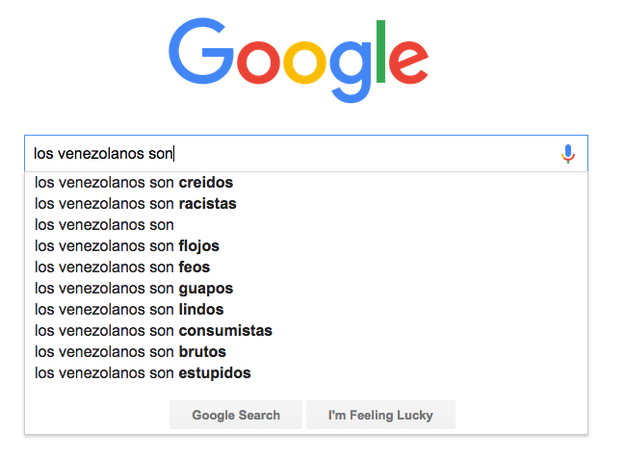Select suggestion 'los venezolanos son creidos'
The image size is (625, 458).
pyautogui.click(x=306, y=183)
